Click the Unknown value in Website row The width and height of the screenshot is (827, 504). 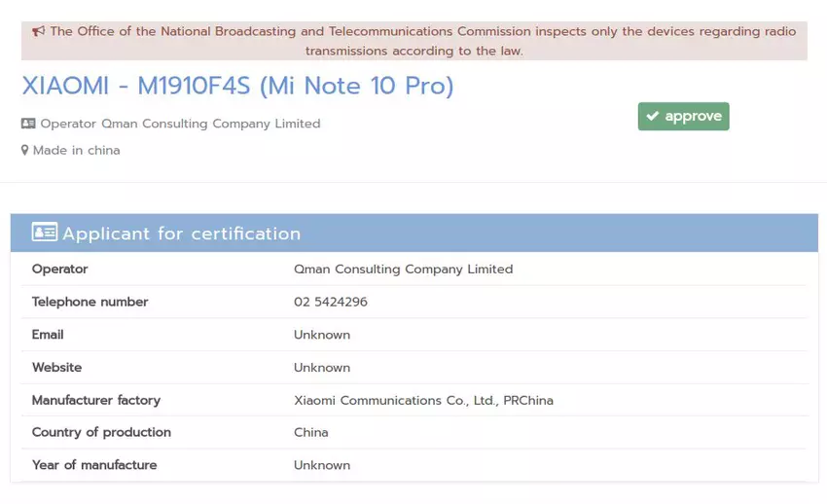(321, 368)
